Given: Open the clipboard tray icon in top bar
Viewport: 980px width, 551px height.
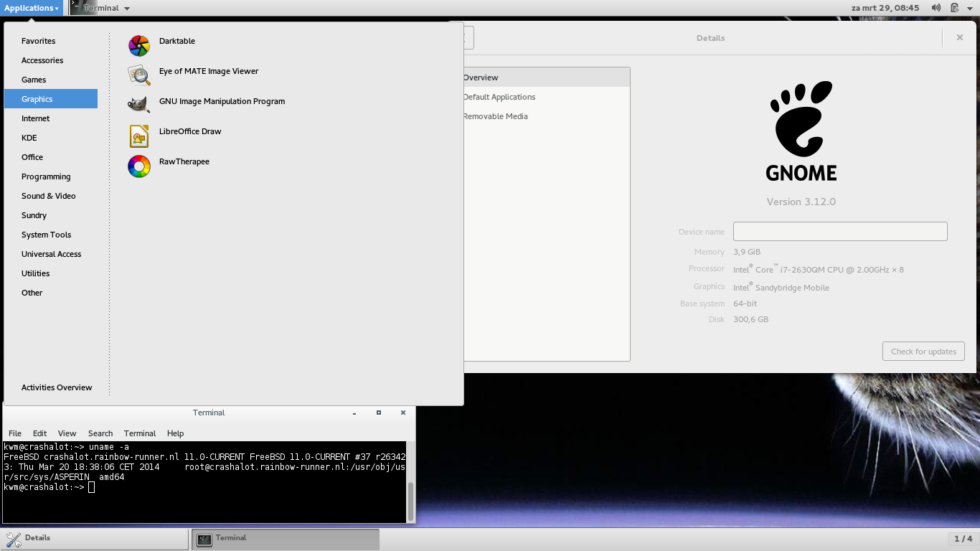Looking at the screenshot, I should (x=955, y=8).
